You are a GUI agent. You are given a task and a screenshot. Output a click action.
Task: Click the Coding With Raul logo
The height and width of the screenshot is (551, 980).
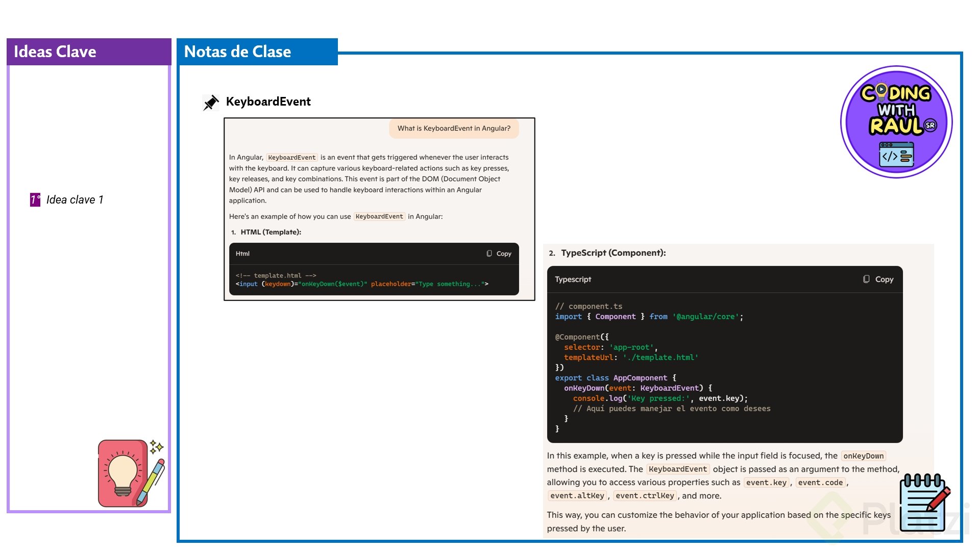coord(896,121)
